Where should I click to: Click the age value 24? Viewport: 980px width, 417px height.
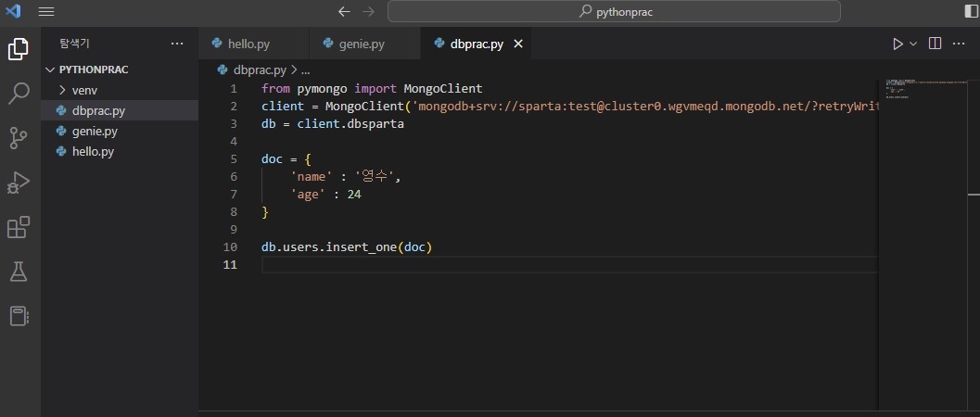tap(354, 195)
